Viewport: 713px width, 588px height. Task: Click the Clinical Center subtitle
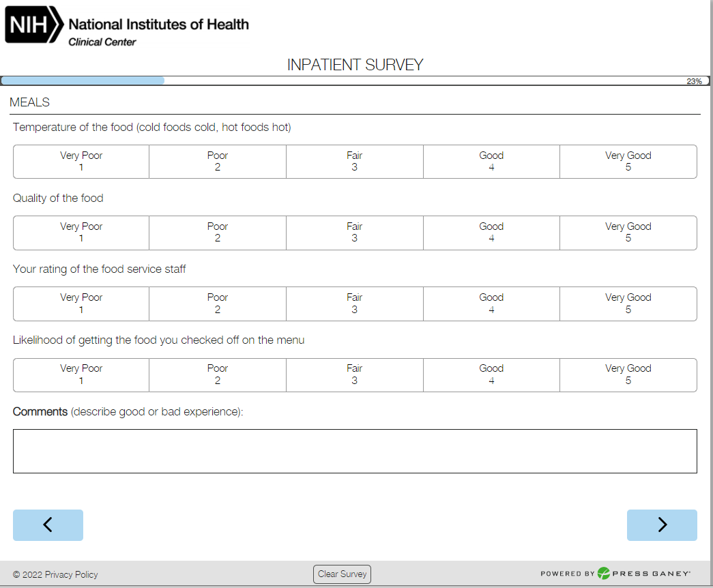(x=102, y=42)
